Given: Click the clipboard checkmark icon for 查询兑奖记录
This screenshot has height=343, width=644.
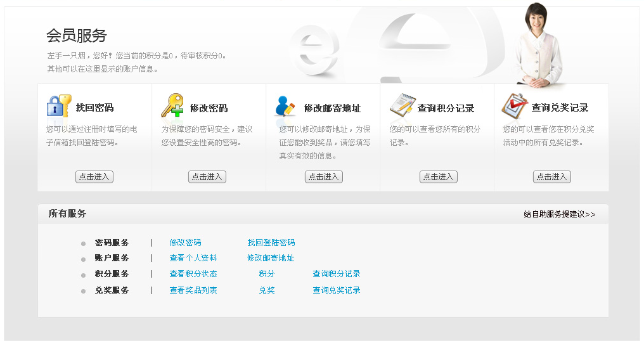Looking at the screenshot, I should (x=514, y=106).
